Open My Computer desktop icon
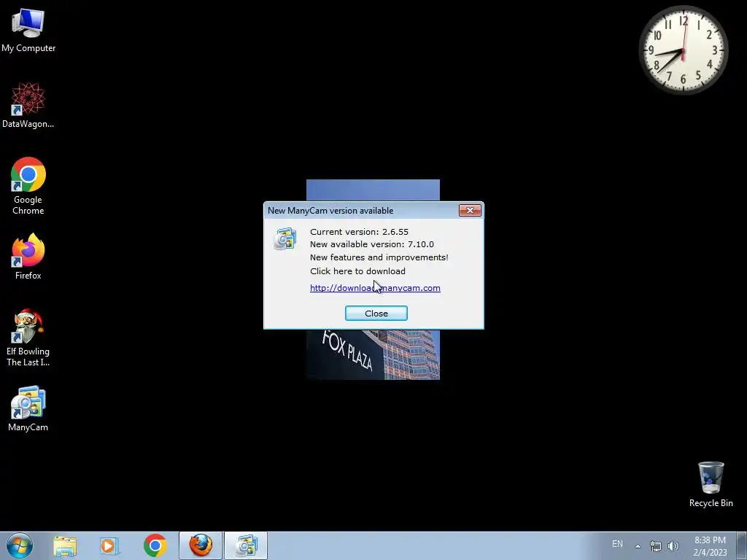Screen dimensions: 747x560 click(x=28, y=29)
